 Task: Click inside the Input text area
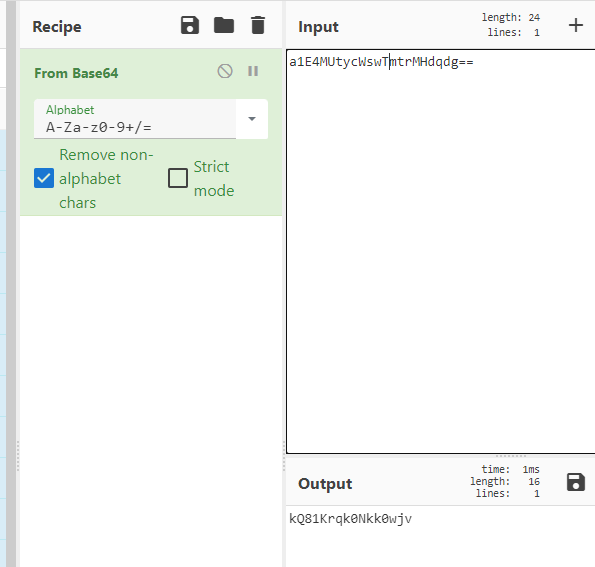click(x=441, y=251)
